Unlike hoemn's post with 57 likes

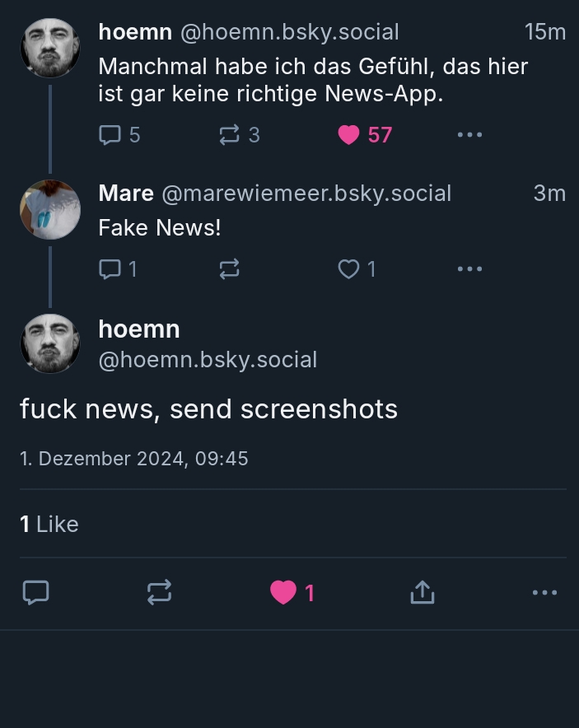coord(349,135)
